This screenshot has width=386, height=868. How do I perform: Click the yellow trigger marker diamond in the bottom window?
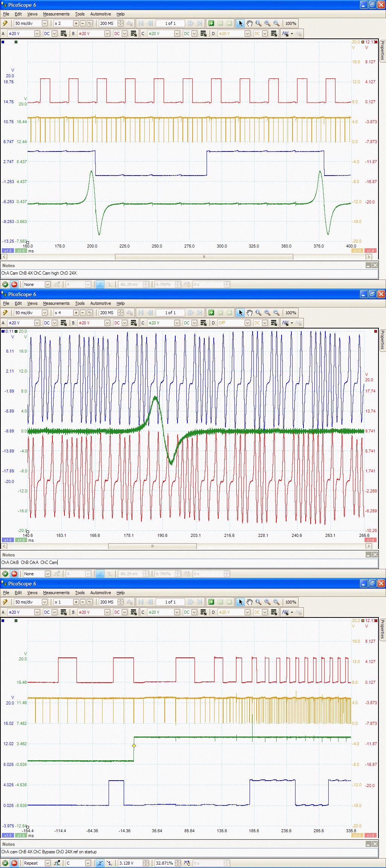click(134, 746)
